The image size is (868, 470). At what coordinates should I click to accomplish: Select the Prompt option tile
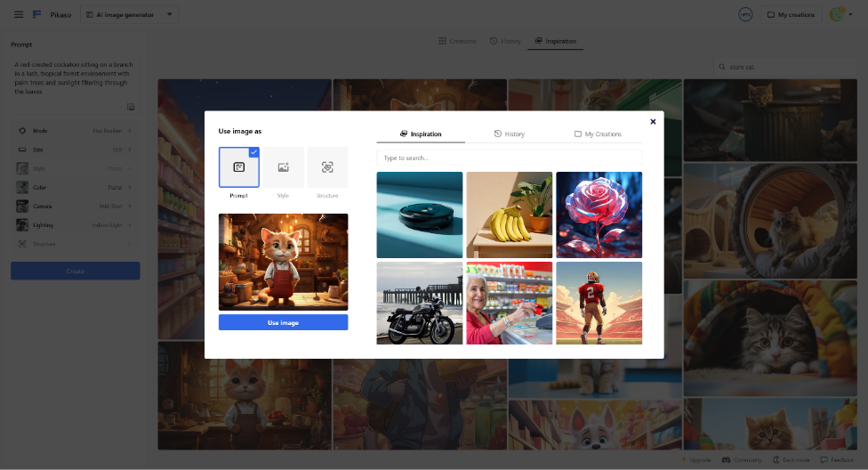point(238,167)
